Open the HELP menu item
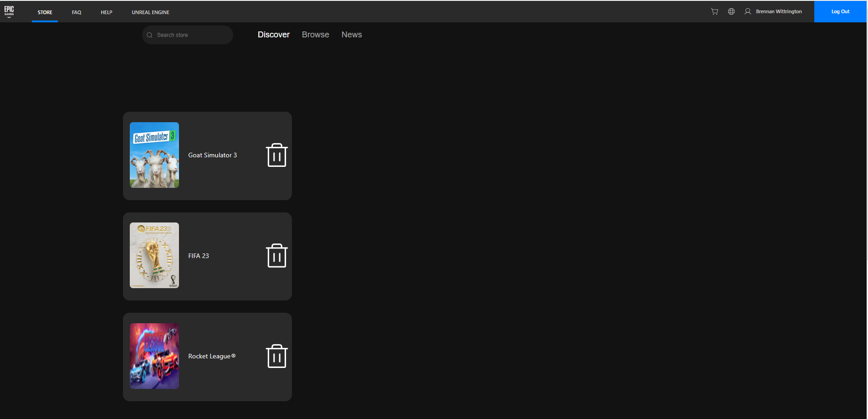Screen dimensions: 868x419 [107, 12]
